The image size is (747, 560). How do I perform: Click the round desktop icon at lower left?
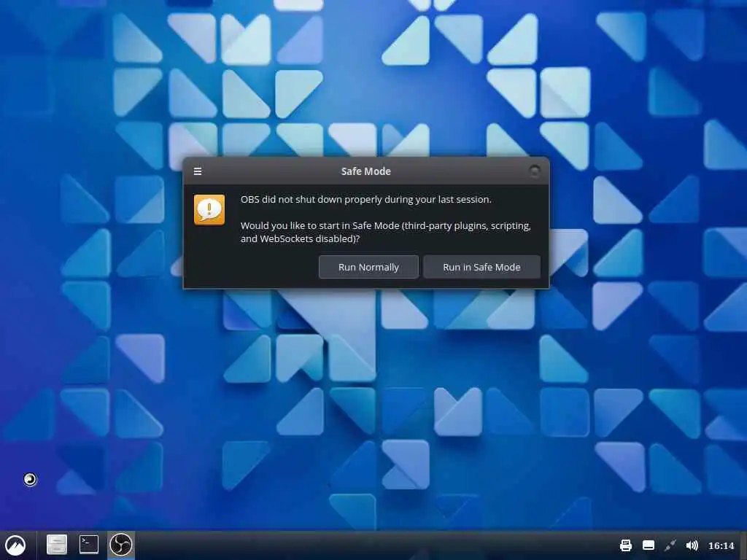pyautogui.click(x=30, y=480)
